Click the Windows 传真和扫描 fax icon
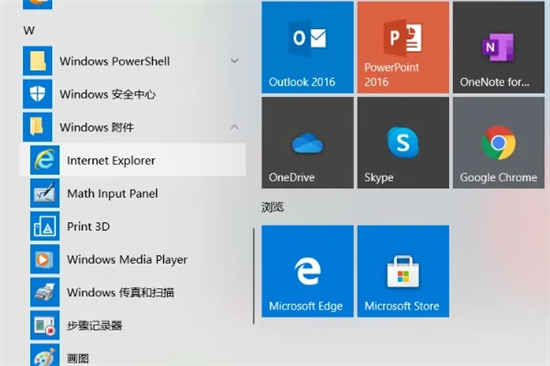The height and width of the screenshot is (366, 550). pos(45,292)
